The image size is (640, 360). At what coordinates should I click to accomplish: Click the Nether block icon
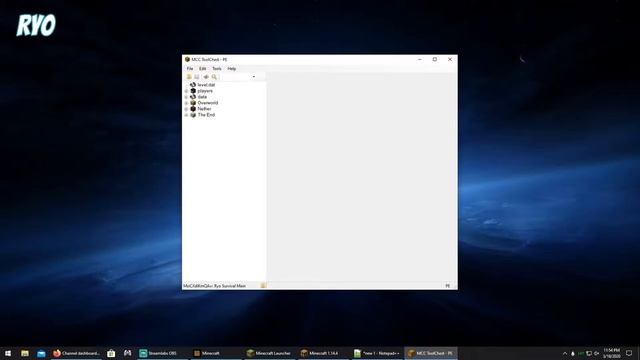pos(193,109)
